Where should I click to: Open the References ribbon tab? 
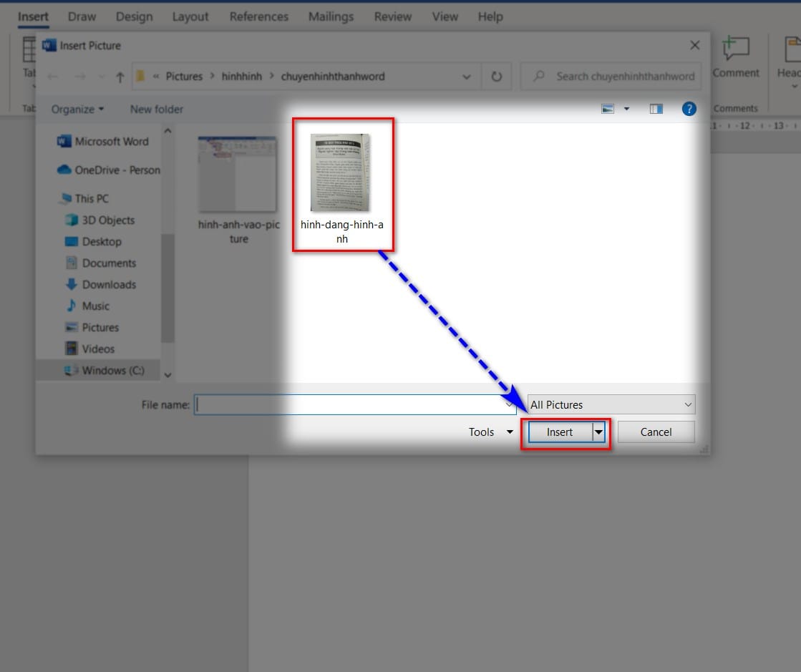tap(259, 17)
